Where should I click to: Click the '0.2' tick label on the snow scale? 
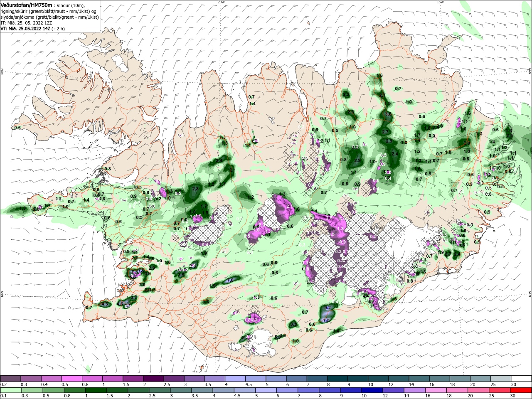3,384
